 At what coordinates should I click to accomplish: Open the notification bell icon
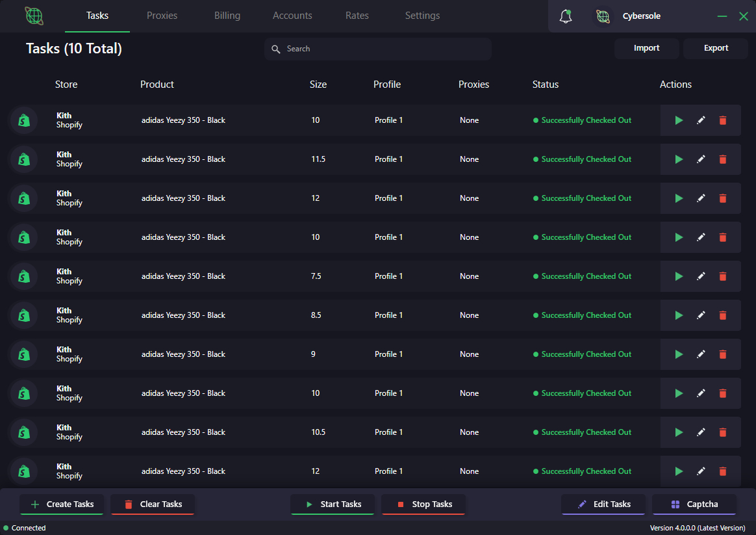tap(565, 16)
